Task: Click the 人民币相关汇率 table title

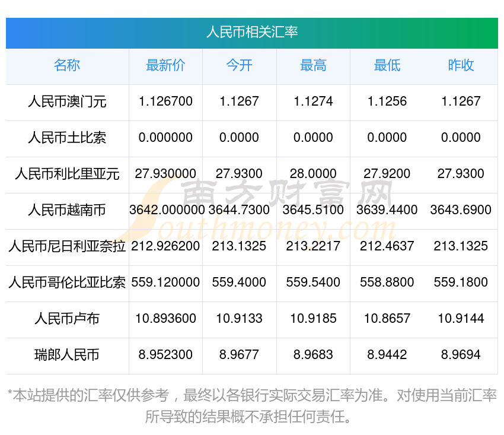Action: tap(252, 32)
